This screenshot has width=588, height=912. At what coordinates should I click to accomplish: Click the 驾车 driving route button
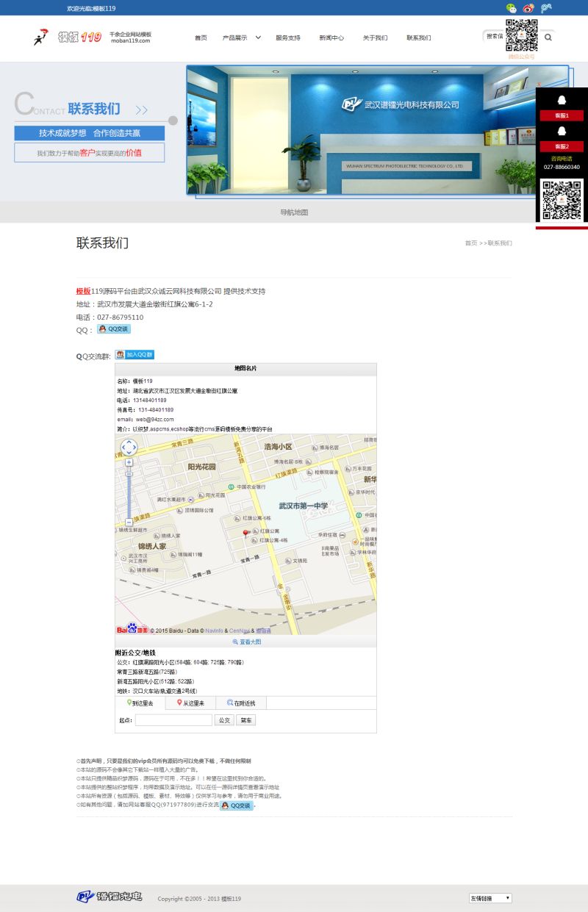coord(245,720)
